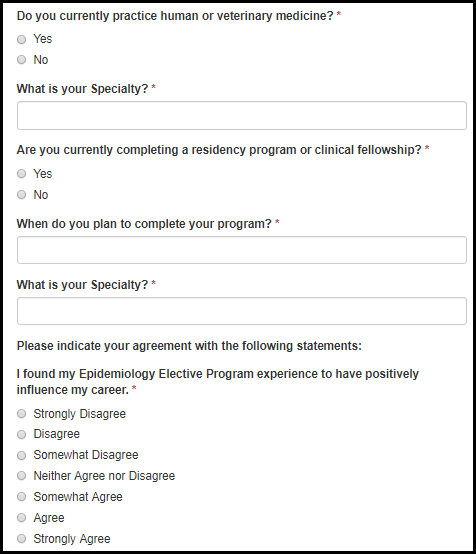Focus the Specialty field below the medicine practice question
Screen dimensions: 476x554
click(242, 116)
